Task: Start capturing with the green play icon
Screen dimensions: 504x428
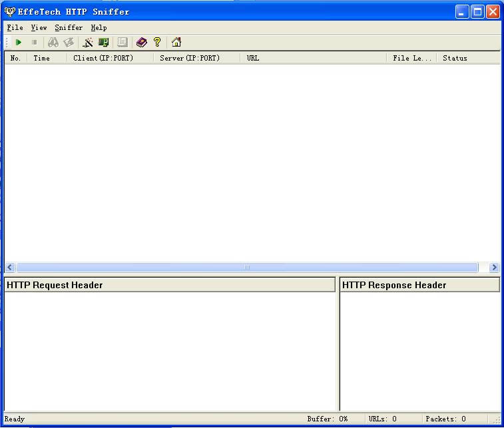Action: (19, 43)
